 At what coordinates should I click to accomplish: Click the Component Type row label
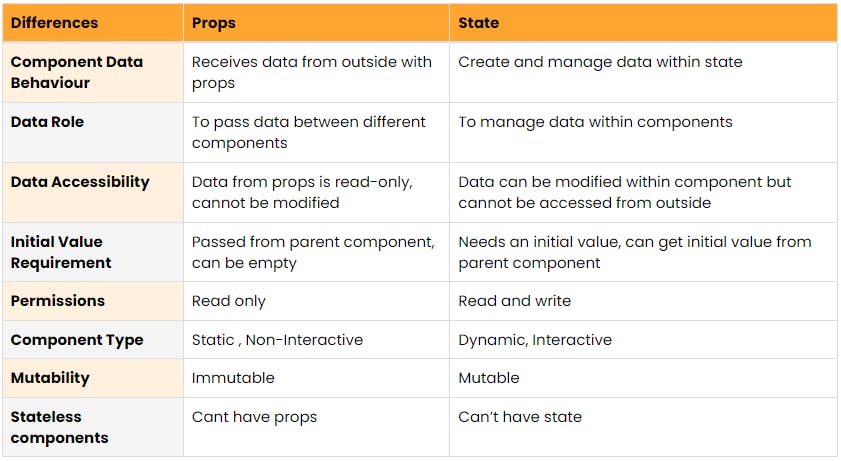pos(77,340)
